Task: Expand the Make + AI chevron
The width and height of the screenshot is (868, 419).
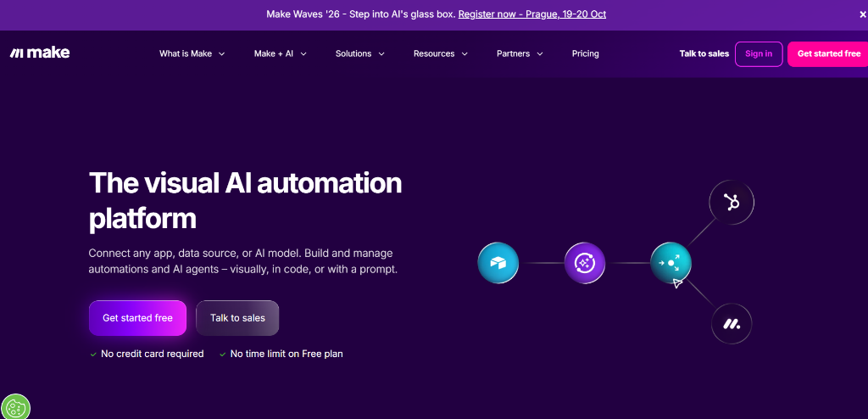Action: click(303, 53)
